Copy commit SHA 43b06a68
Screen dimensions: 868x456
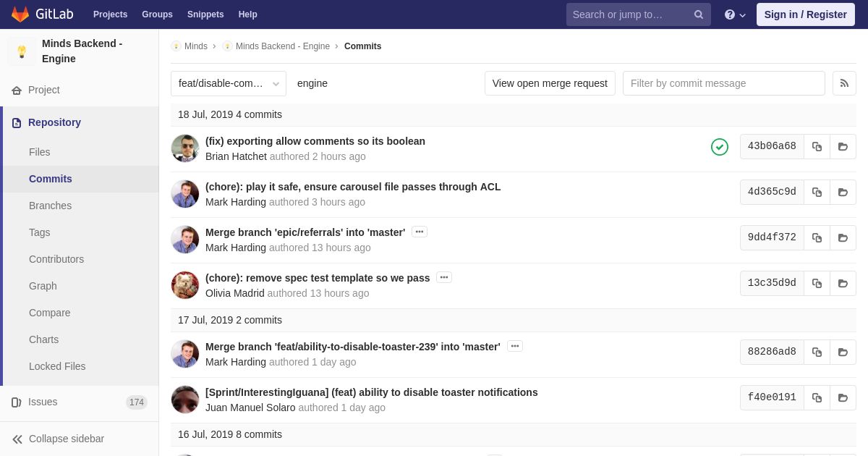pyautogui.click(x=817, y=146)
